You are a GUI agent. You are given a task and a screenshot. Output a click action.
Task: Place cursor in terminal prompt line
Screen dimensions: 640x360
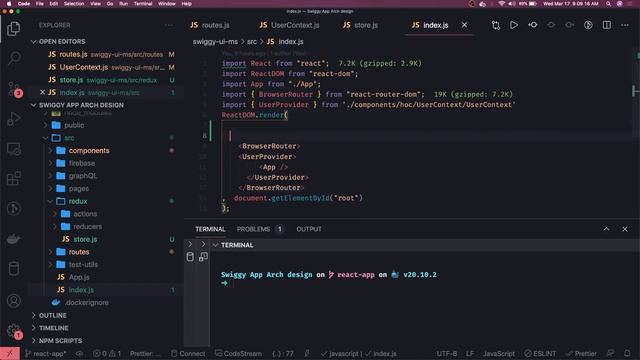[x=231, y=283]
